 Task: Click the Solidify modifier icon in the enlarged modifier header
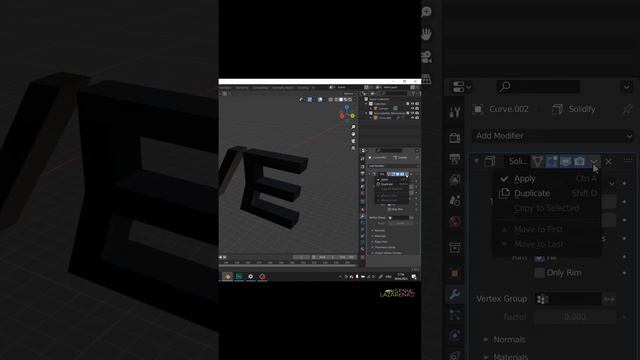tap(490, 161)
